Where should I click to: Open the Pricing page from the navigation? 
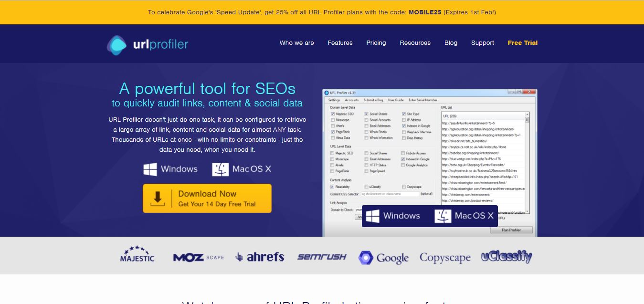(x=376, y=43)
